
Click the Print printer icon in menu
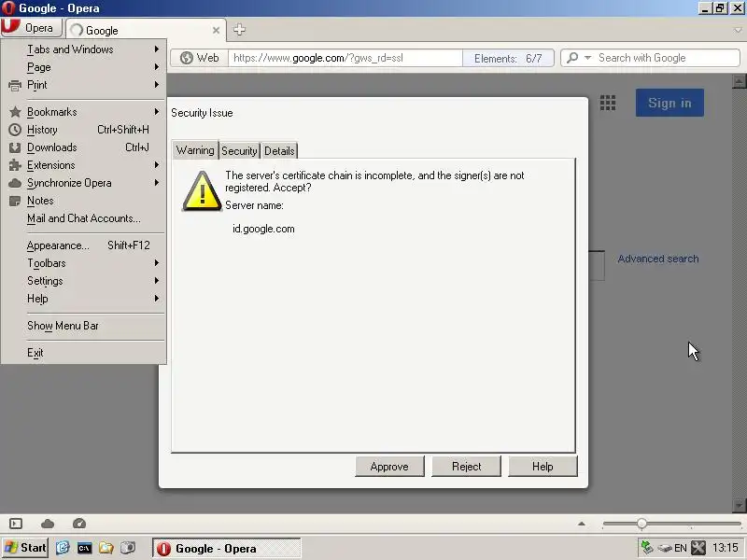click(x=15, y=85)
